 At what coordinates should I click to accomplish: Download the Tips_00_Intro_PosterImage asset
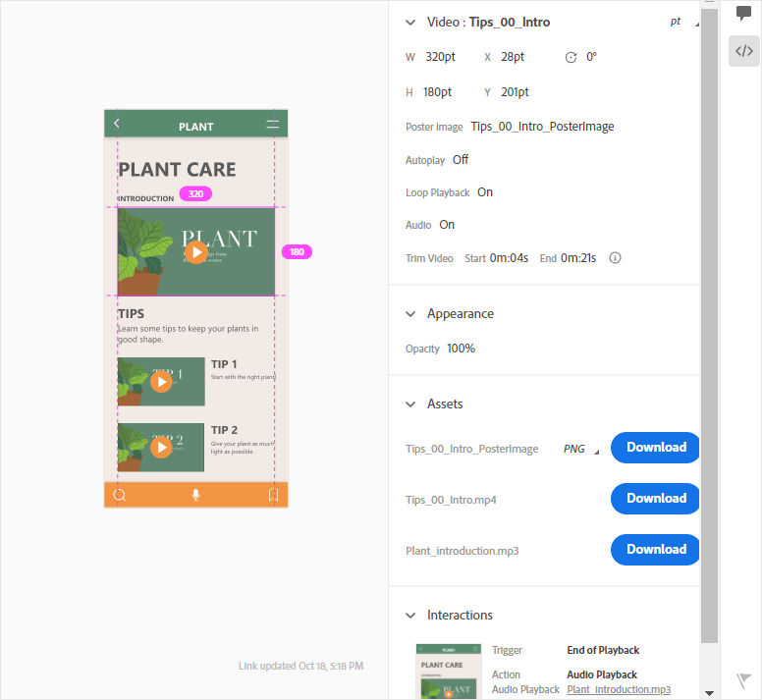655,448
